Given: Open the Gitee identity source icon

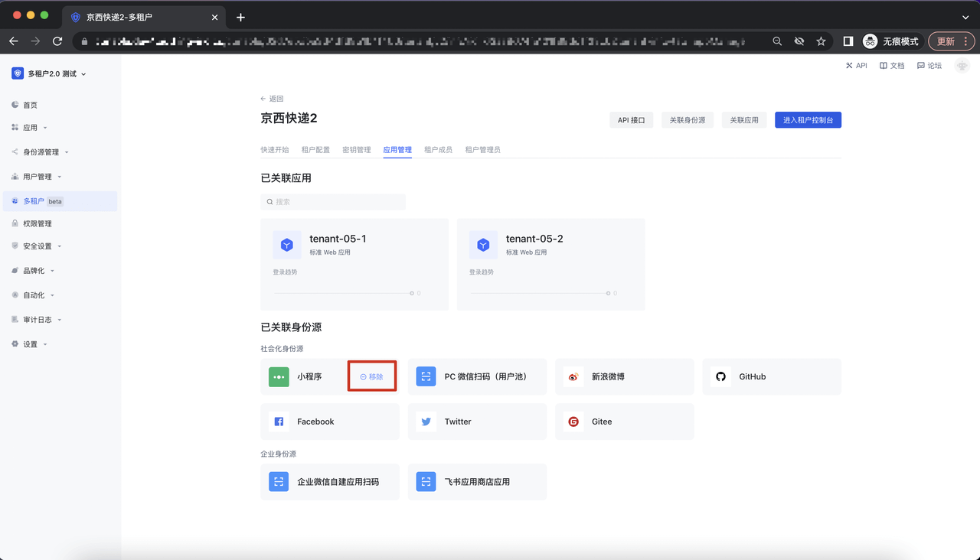Looking at the screenshot, I should [x=573, y=422].
